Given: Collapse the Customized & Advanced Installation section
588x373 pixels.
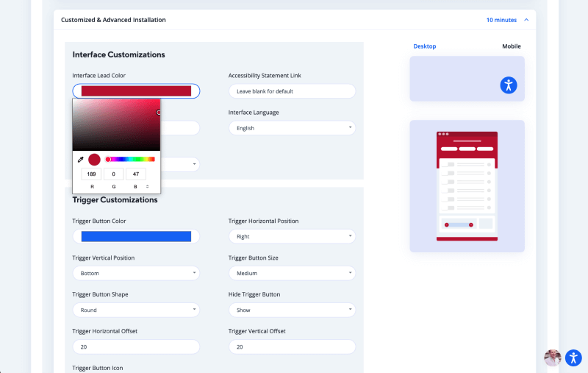Looking at the screenshot, I should [x=526, y=20].
